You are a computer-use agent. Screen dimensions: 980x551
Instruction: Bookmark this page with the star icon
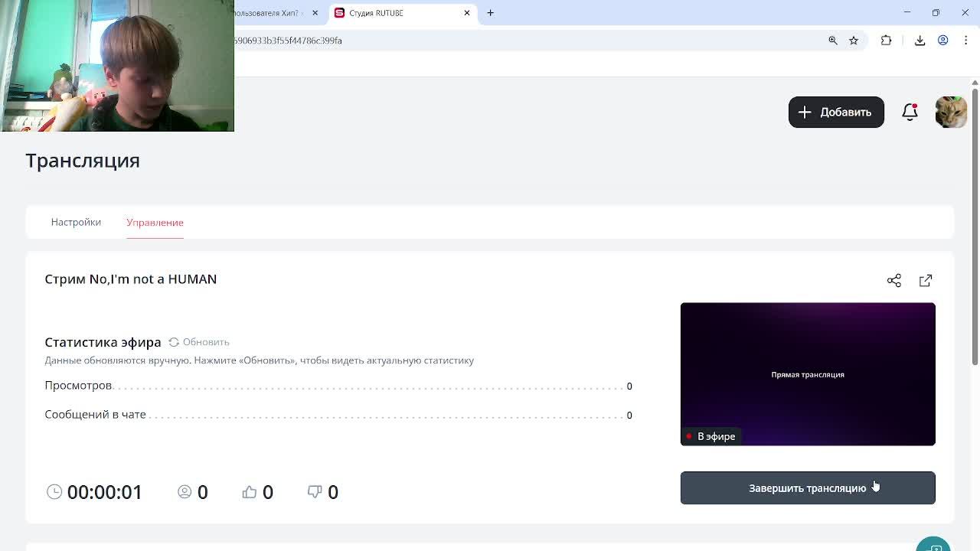[x=854, y=41]
